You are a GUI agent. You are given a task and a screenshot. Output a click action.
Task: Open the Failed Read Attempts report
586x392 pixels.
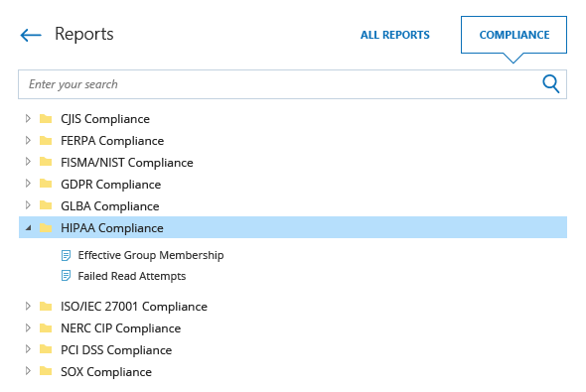click(131, 276)
